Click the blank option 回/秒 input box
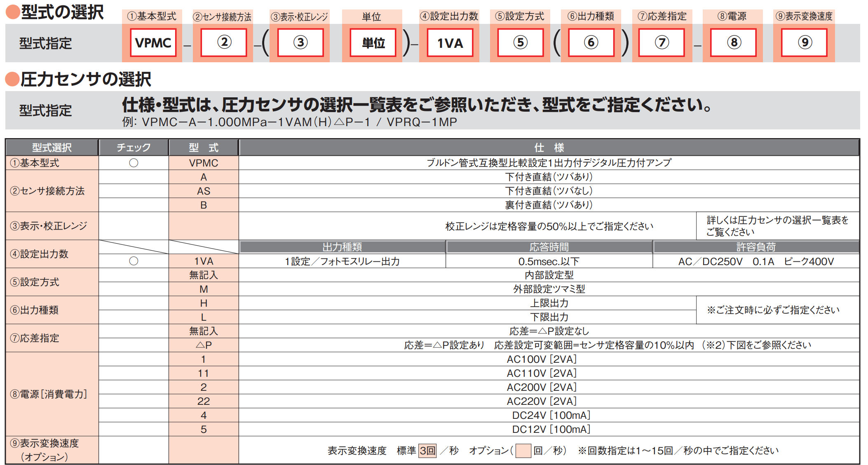 tap(523, 451)
